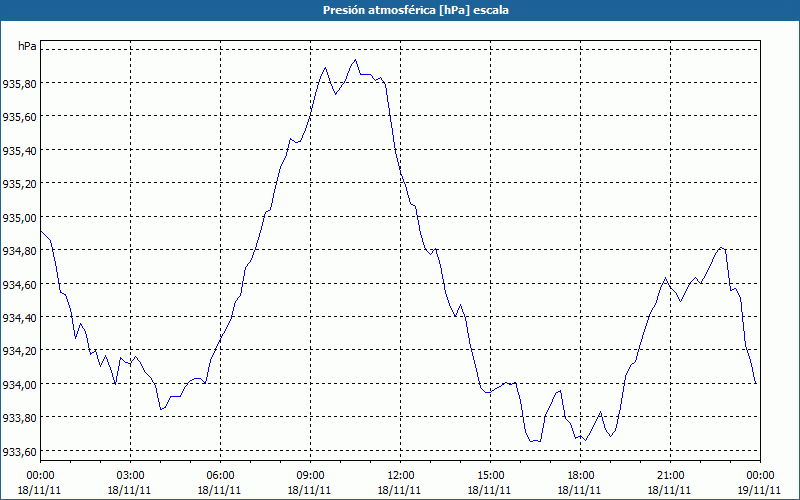
Task: Select the 934,20 axis value
Action: pyautogui.click(x=19, y=351)
